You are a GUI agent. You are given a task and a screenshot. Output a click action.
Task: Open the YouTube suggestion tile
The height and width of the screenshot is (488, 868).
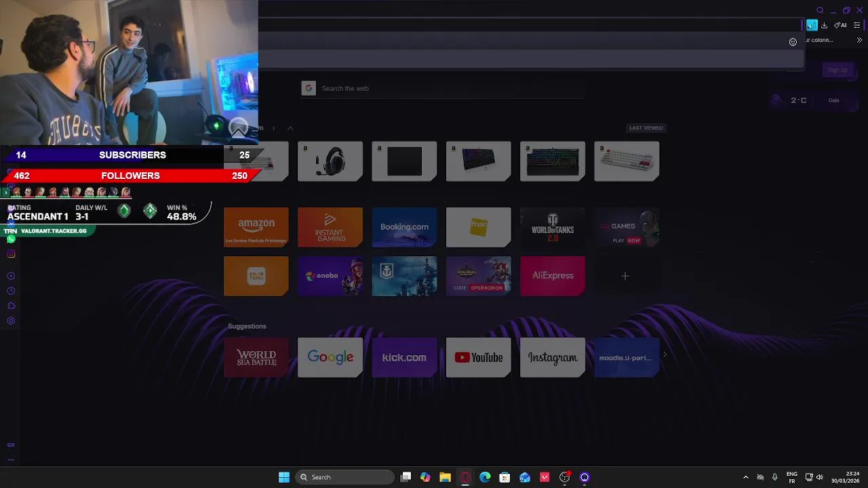478,358
